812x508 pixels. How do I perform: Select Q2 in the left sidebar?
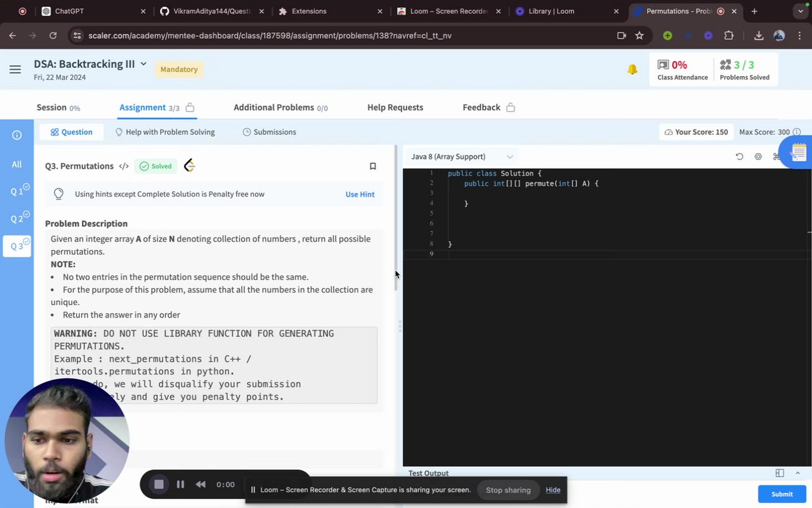[17, 218]
